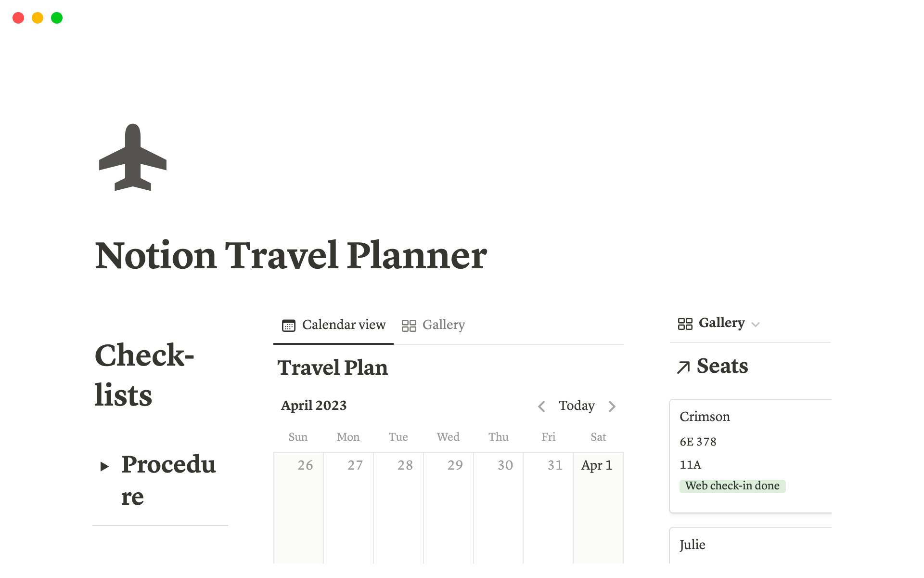Viewport: 924px width, 578px height.
Task: Go to next month in calendar
Action: tap(612, 406)
